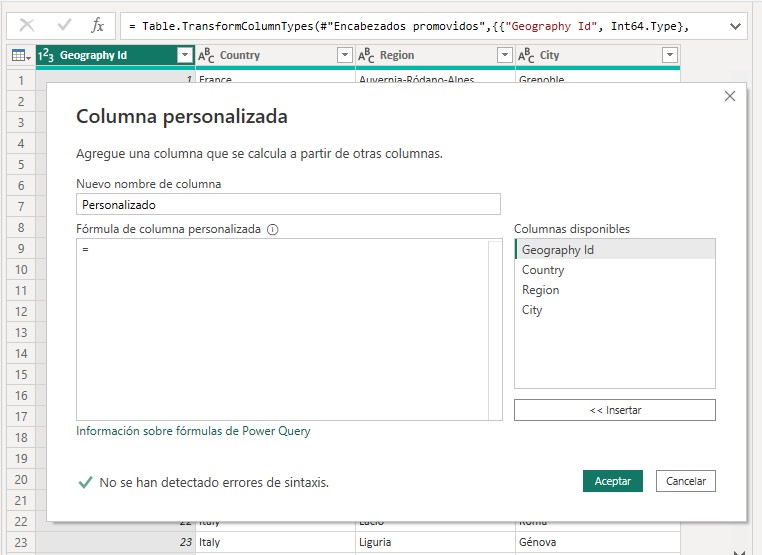Click the << Insertar button
The width and height of the screenshot is (762, 555).
pos(615,410)
